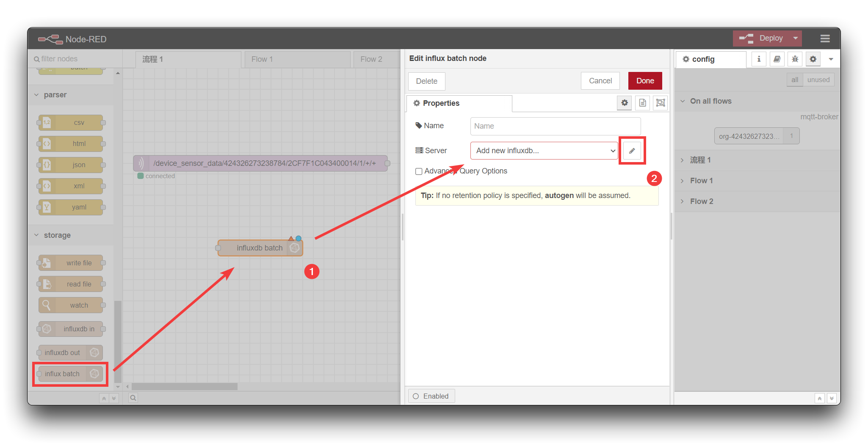Expand all palette categories arrow
The image size is (868, 446).
click(114, 398)
